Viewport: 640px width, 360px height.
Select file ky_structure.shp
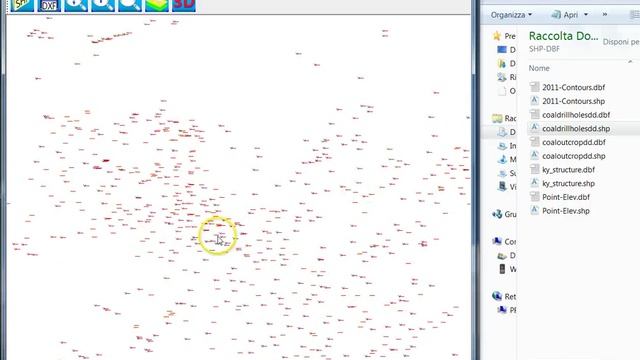click(x=568, y=184)
